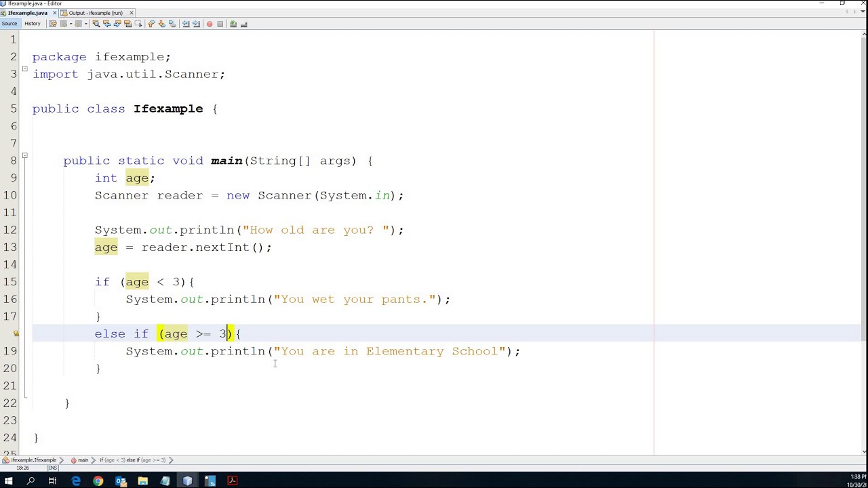Click the word main in method declaration
Viewport: 868px width, 488px height.
click(x=226, y=161)
